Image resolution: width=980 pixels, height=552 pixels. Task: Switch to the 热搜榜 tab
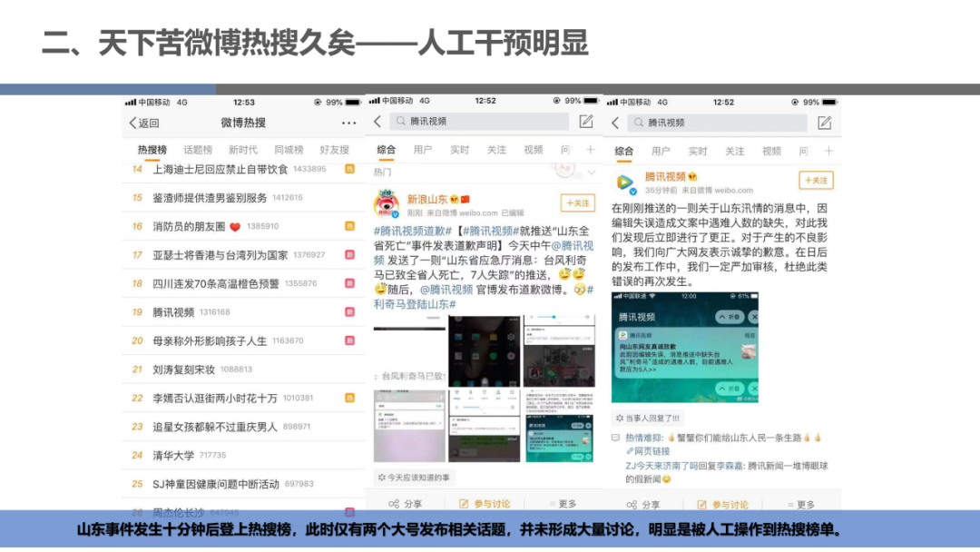click(152, 150)
